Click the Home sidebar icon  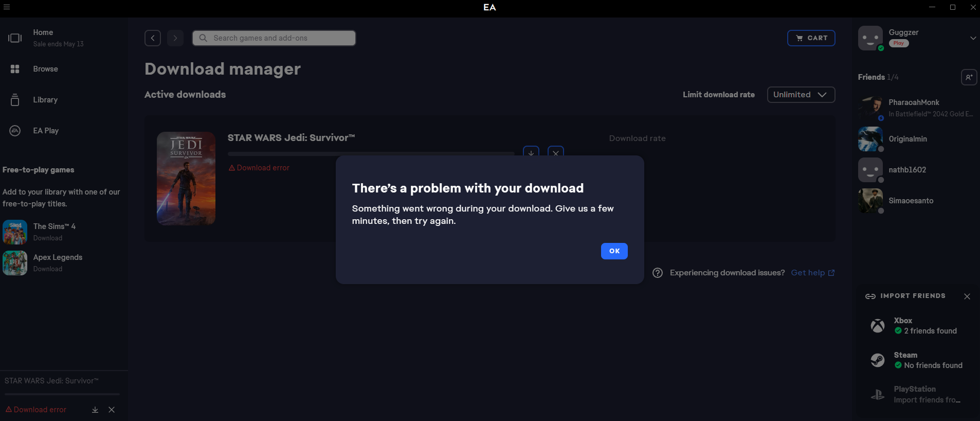coord(15,38)
